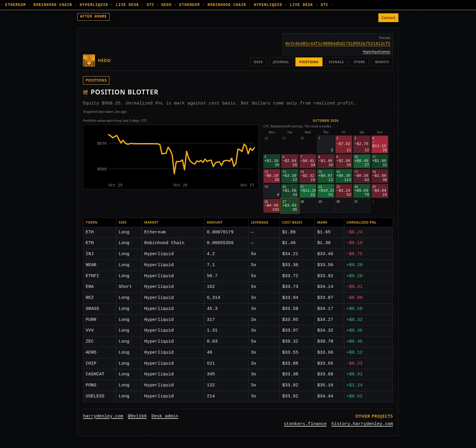476x448 pixels.
Task: Click the REZ amount 6,314
Action: coord(213,298)
